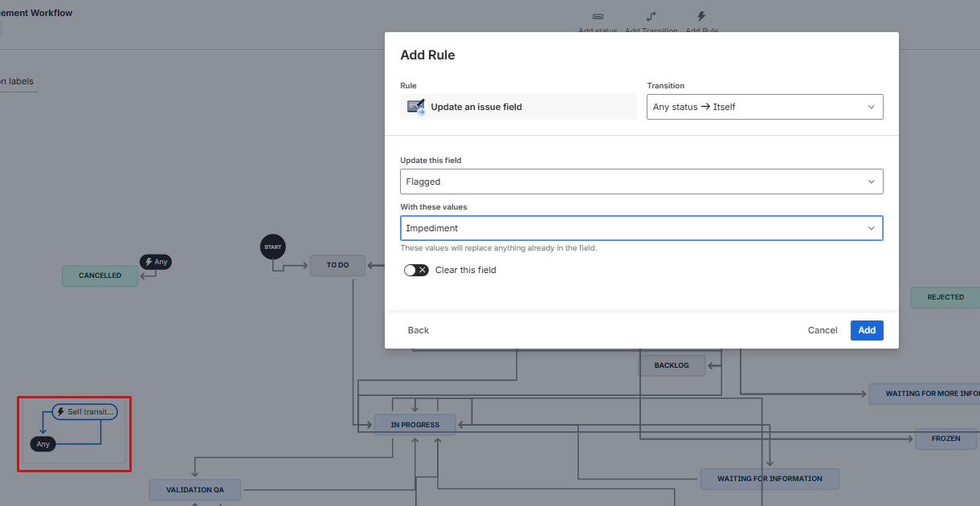Select the IN PROGRESS status box
This screenshot has height=506, width=980.
414,425
